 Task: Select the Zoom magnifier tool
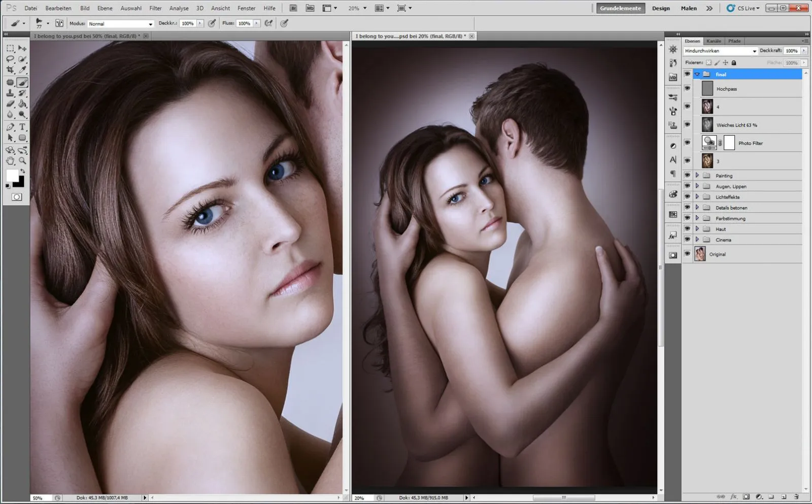tap(22, 161)
